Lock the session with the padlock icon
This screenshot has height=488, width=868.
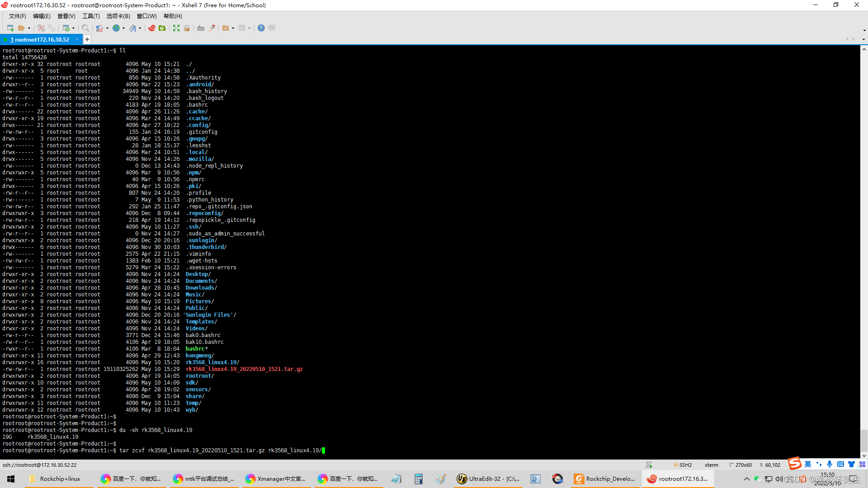point(186,28)
